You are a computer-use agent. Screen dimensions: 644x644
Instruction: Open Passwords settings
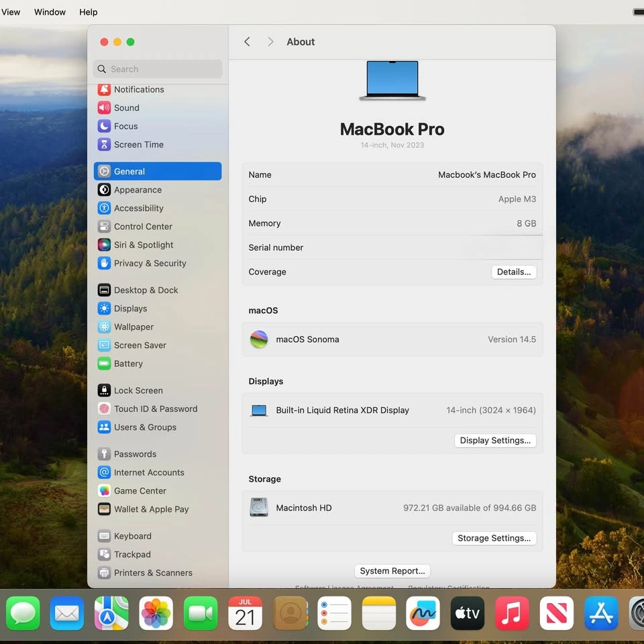(x=157, y=454)
